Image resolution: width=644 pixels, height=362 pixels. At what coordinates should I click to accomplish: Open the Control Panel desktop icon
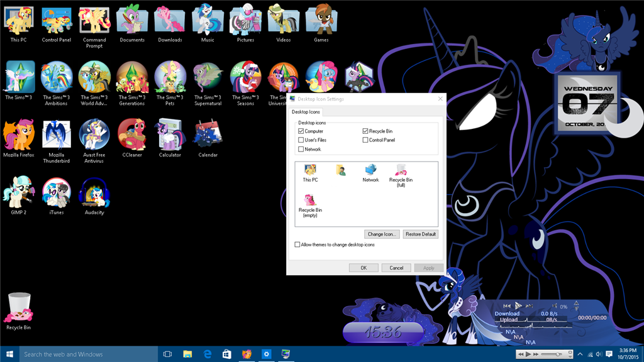click(56, 24)
